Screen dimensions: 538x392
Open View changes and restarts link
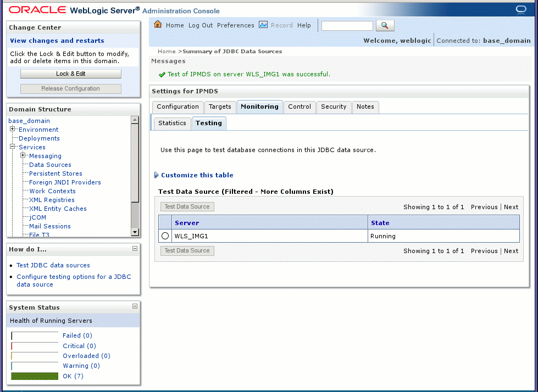(x=57, y=41)
